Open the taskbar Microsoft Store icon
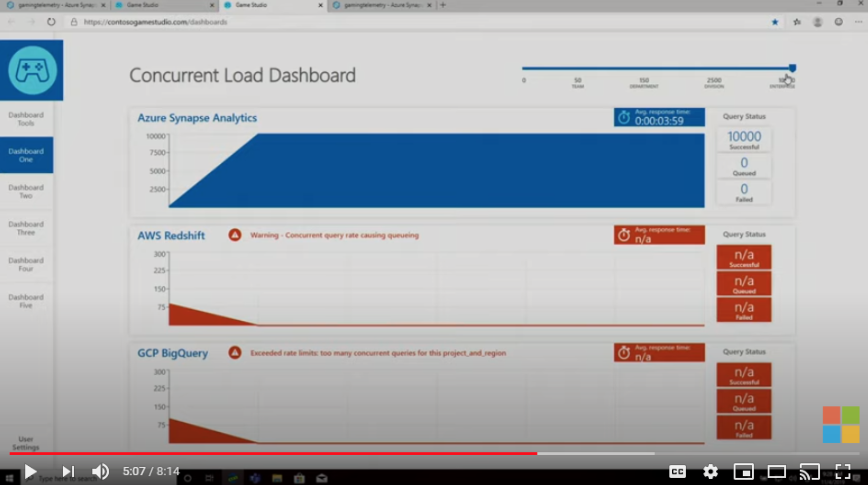868x485 pixels. click(x=299, y=478)
